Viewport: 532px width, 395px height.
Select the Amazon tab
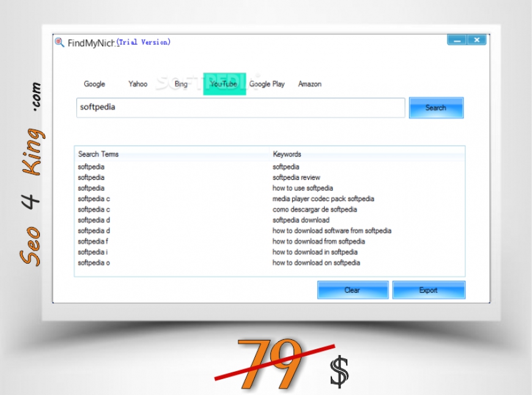click(310, 84)
